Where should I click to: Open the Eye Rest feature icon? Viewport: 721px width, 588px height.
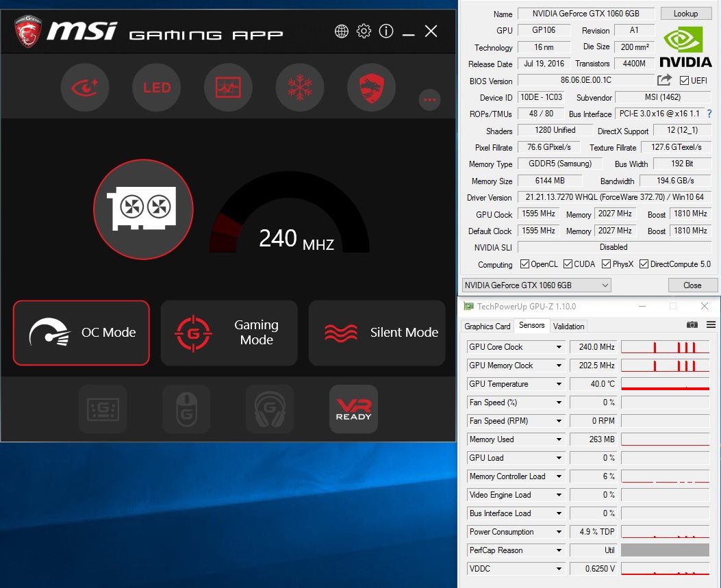coord(84,88)
